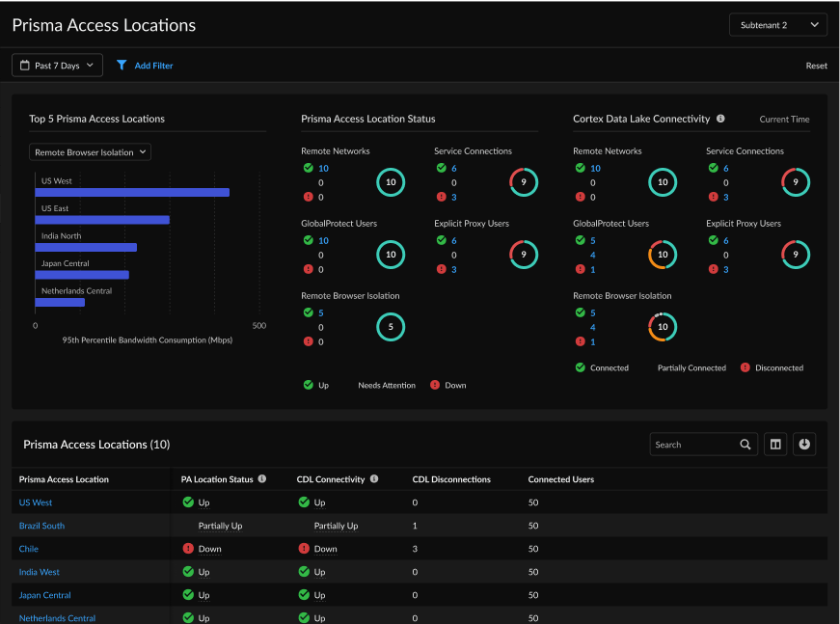Click the US West bandwidth bar in chart

pos(132,192)
